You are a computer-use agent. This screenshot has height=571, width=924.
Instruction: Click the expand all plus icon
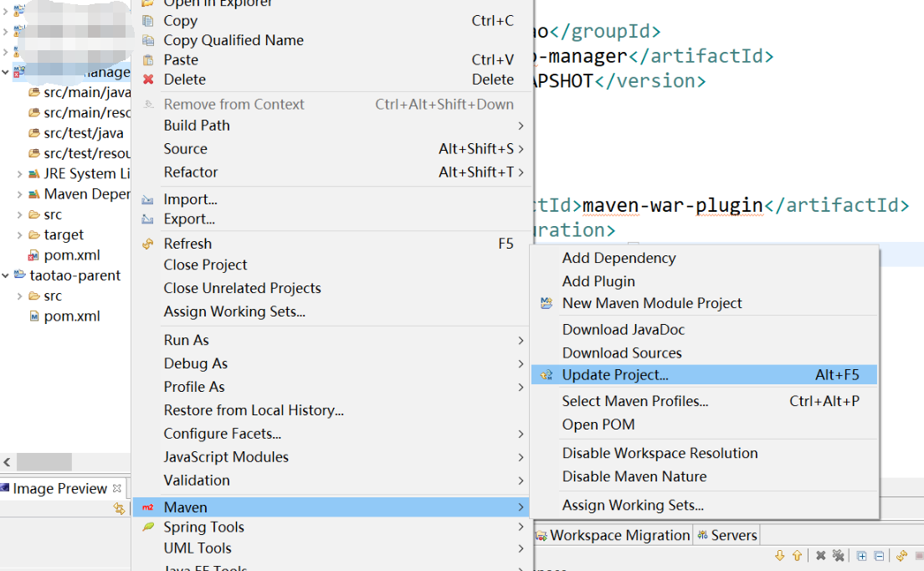[861, 556]
